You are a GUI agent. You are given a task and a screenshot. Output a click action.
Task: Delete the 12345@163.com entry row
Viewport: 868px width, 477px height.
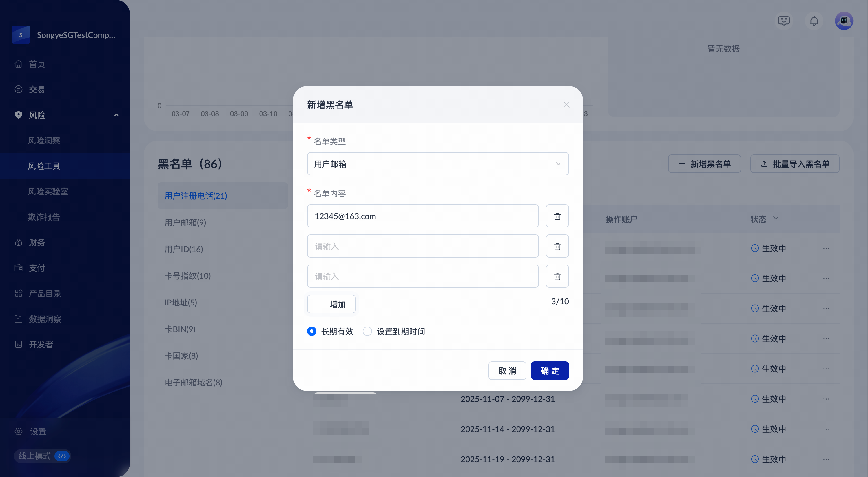[557, 216]
